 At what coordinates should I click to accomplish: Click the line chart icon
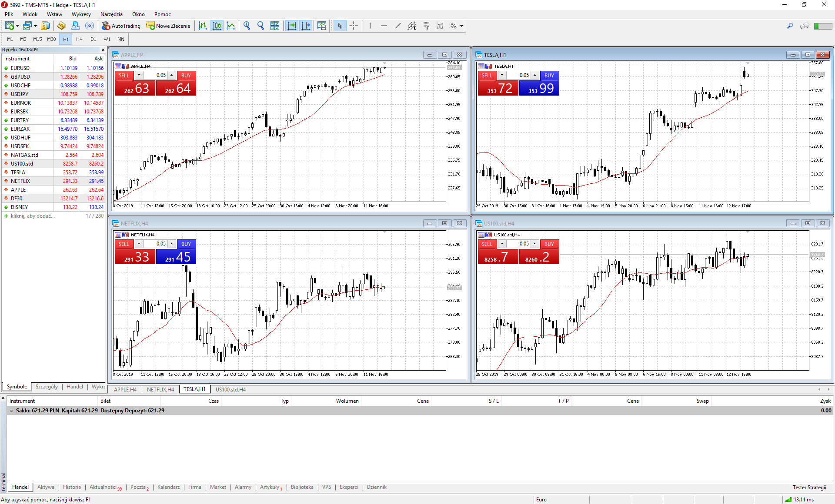(231, 26)
